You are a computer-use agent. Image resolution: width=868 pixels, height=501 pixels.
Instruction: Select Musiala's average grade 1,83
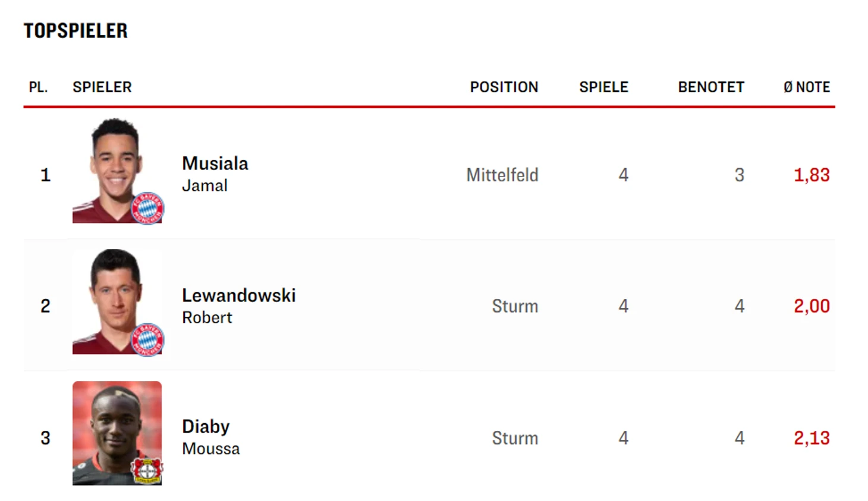812,175
